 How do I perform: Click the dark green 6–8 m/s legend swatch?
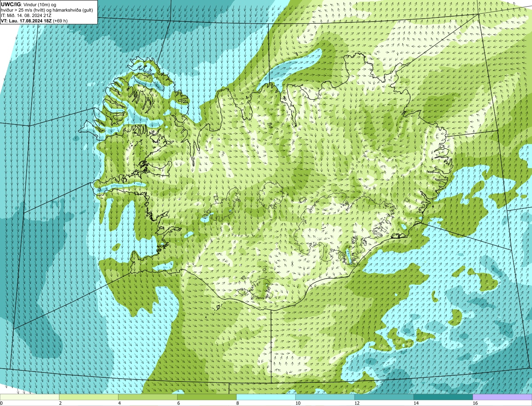click(207, 397)
